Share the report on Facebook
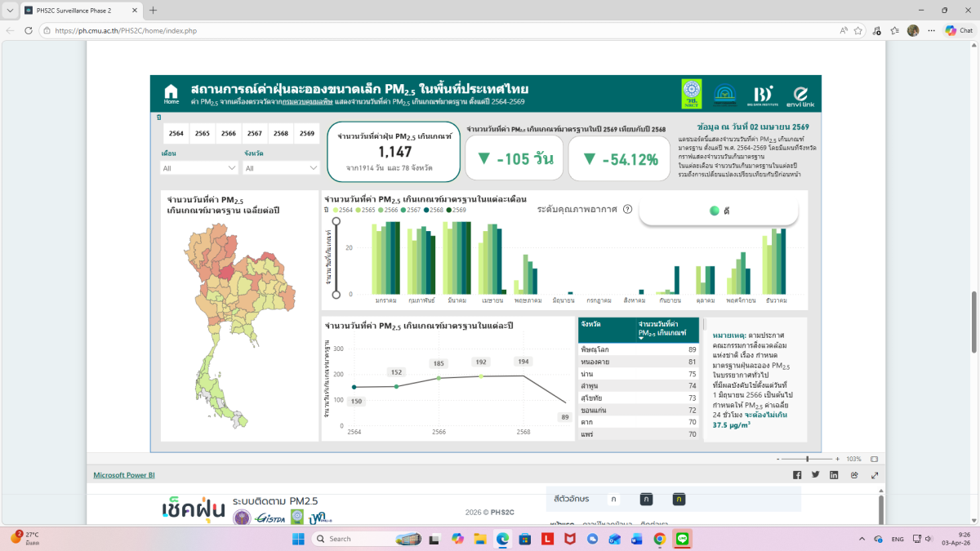The image size is (980, 551). [x=797, y=475]
